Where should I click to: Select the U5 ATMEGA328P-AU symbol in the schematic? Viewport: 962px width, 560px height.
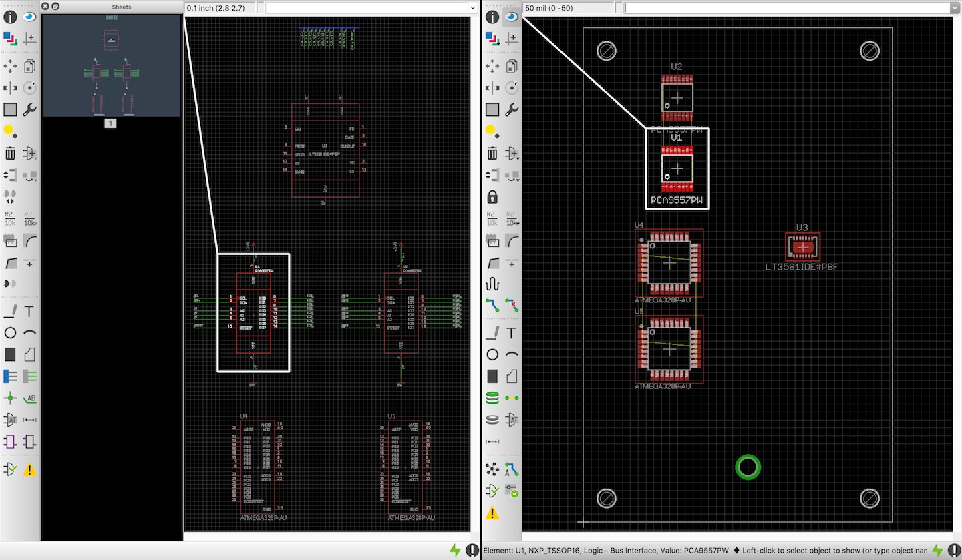click(406, 467)
